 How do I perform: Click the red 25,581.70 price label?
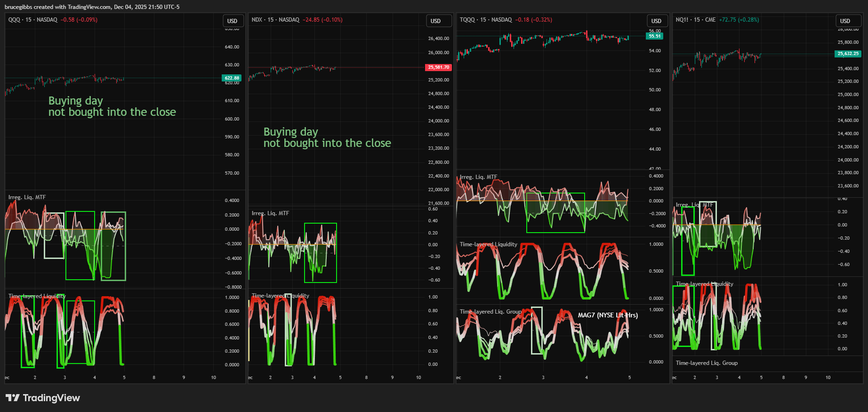point(438,67)
